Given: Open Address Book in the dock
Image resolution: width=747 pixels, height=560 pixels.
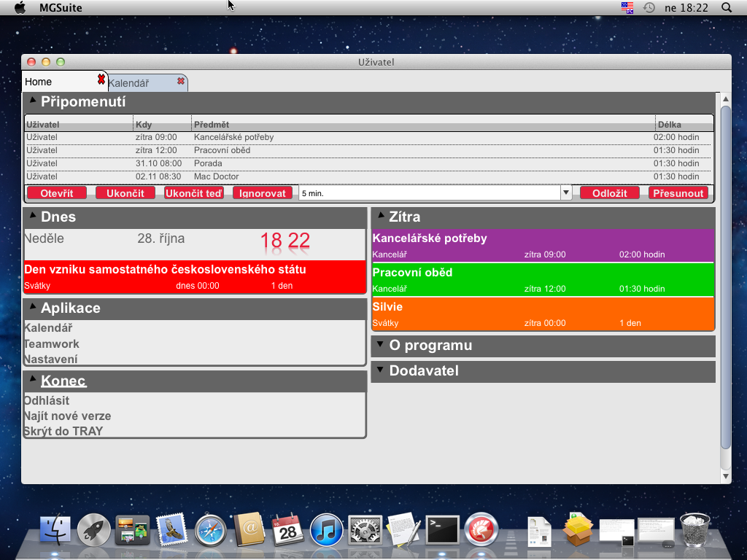Looking at the screenshot, I should point(249,529).
